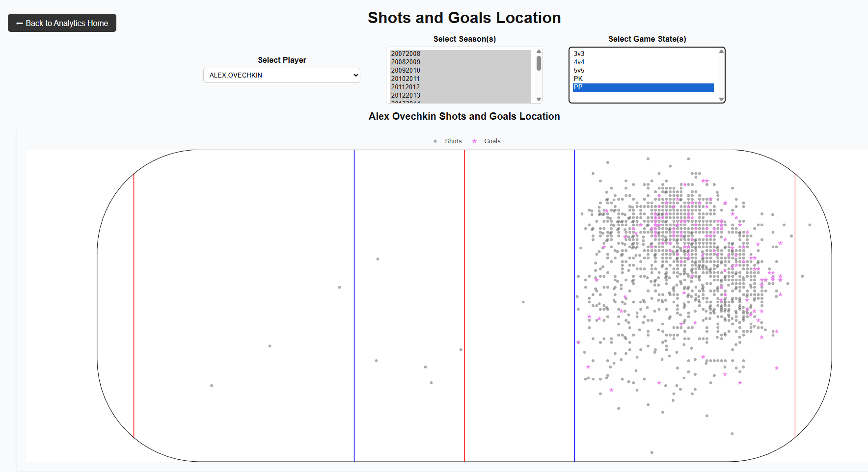Click the highlighted PP game state
The width and height of the screenshot is (868, 472).
click(x=643, y=87)
